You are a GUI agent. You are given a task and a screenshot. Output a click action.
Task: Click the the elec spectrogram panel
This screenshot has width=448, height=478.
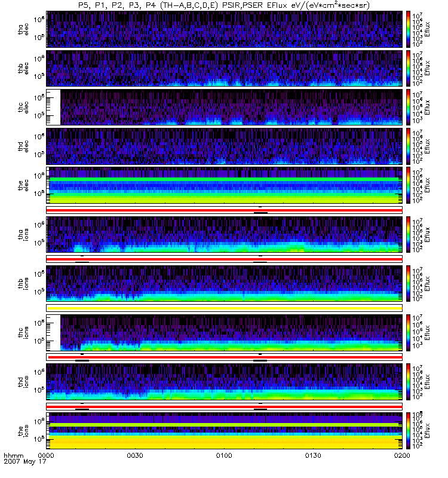[x=223, y=185]
